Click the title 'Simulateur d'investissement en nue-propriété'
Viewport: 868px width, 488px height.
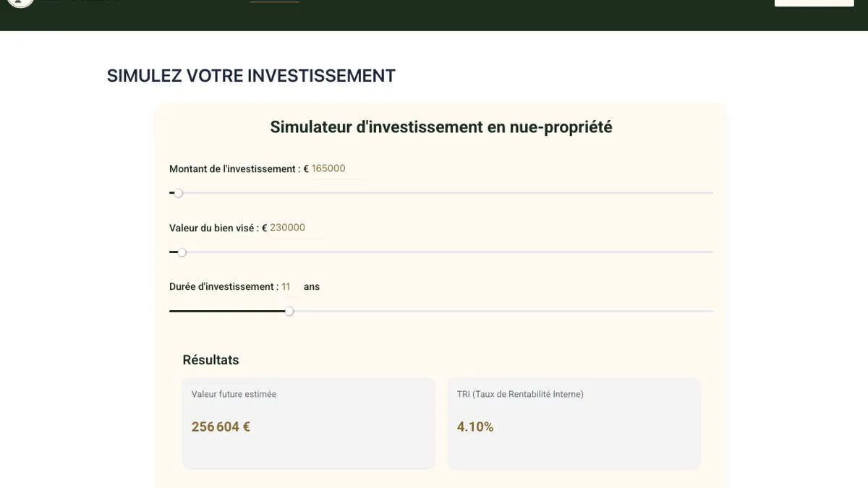(x=441, y=127)
